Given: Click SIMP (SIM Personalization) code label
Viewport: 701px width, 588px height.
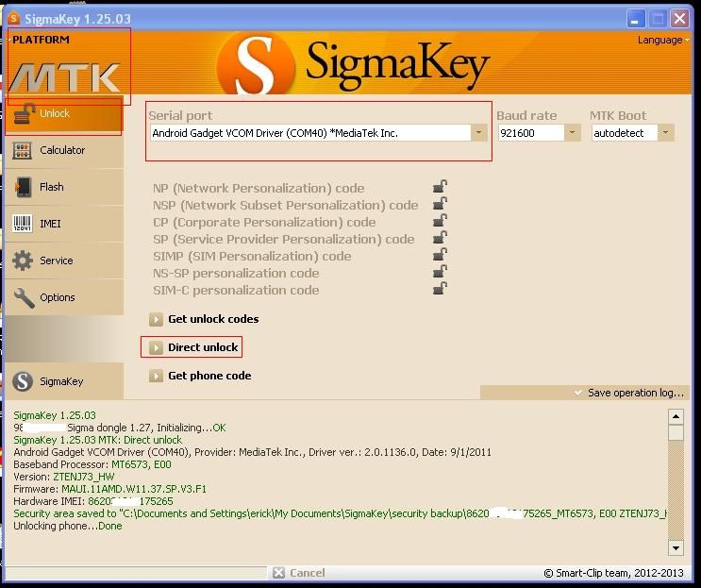Looking at the screenshot, I should tap(252, 256).
